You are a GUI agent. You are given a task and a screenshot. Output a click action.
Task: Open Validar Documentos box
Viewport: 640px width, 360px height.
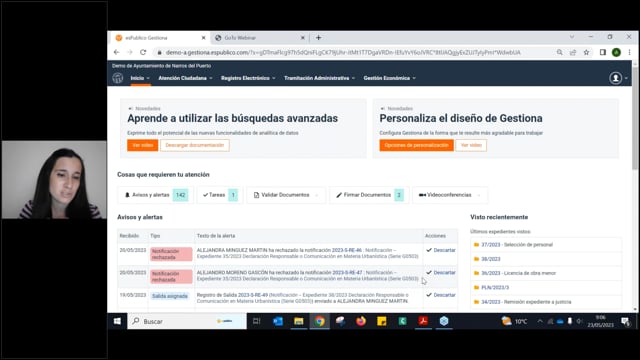[x=286, y=195]
